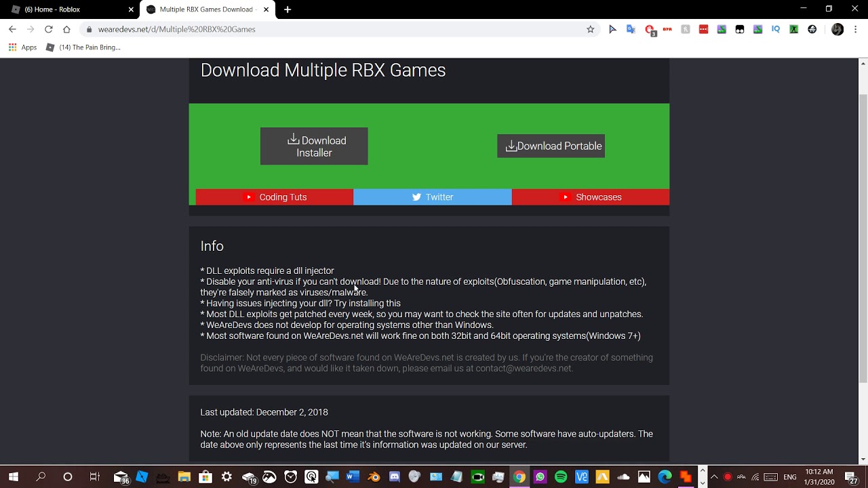Open Windows taskbar search
This screenshot has height=488, width=868.
[x=41, y=477]
